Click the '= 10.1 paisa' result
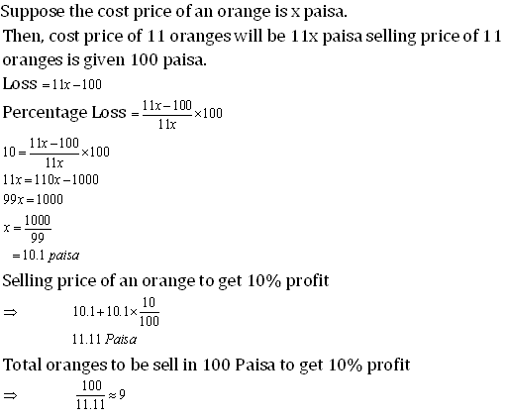Screen dimensions: 506x420 coord(46,256)
